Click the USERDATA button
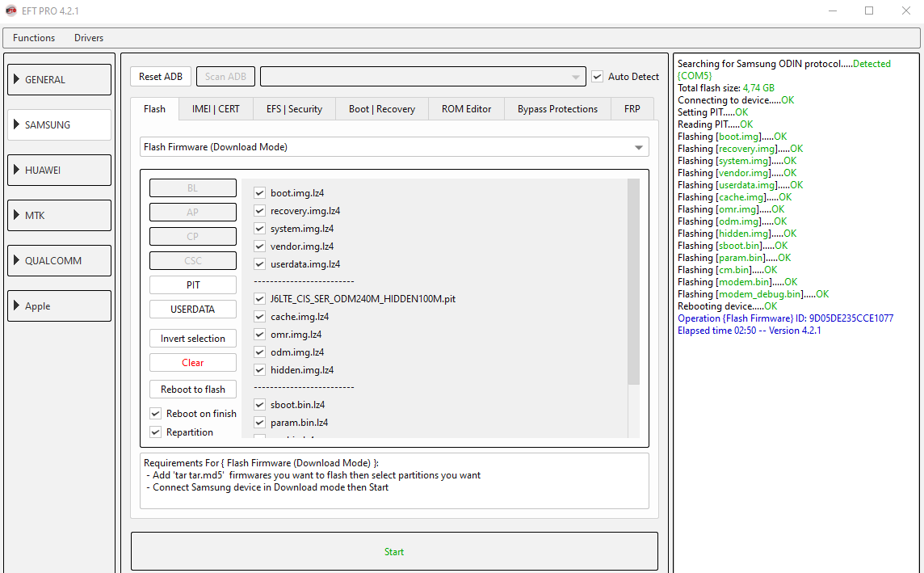This screenshot has width=924, height=573. 193,309
